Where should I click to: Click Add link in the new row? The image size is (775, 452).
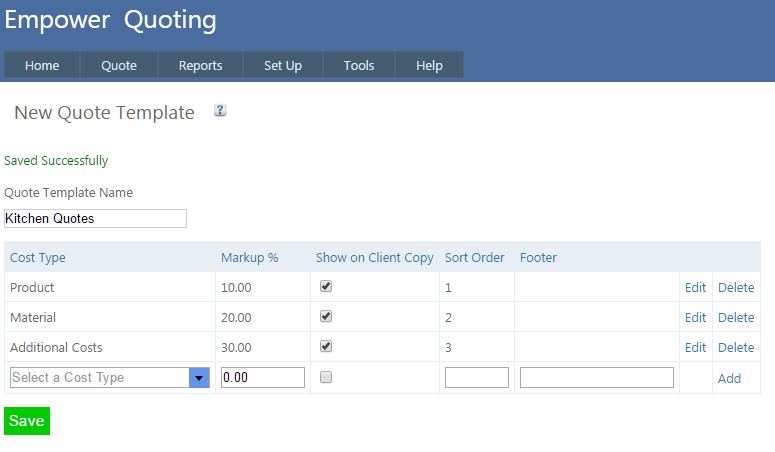[729, 379]
